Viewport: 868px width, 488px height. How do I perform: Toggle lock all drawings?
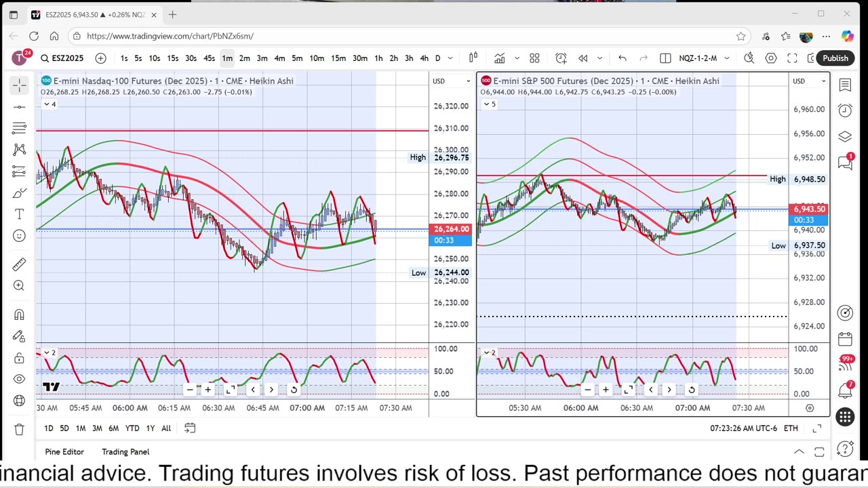click(19, 358)
